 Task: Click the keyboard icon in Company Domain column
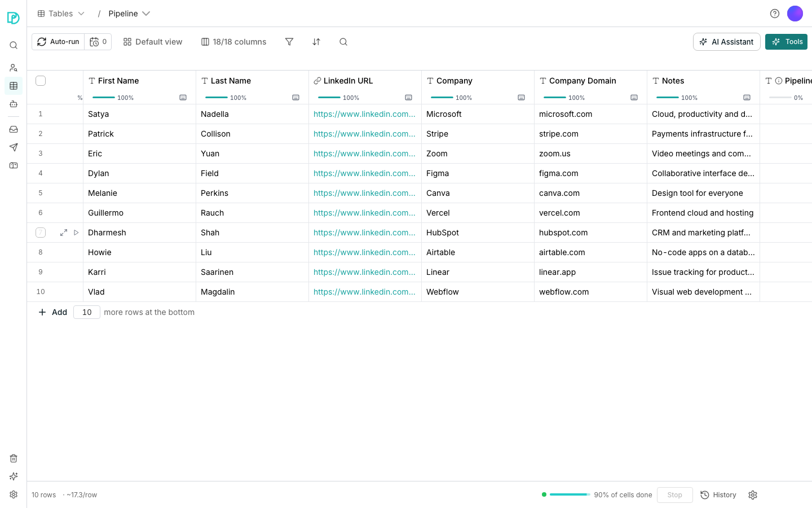pos(634,98)
